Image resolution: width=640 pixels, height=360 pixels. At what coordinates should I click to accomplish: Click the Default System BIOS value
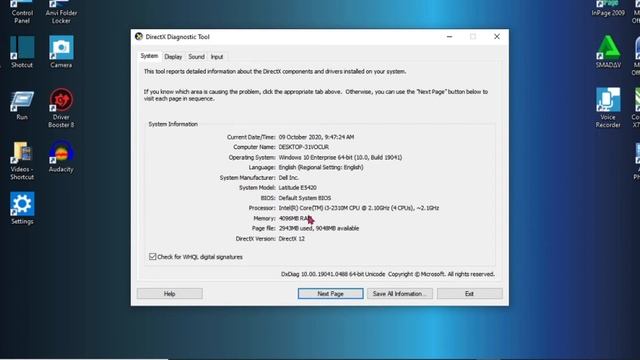pyautogui.click(x=304, y=198)
